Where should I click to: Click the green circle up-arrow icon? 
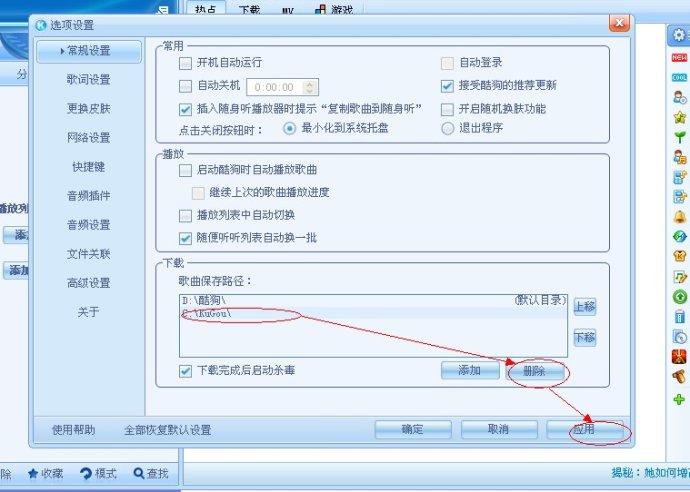pyautogui.click(x=680, y=297)
